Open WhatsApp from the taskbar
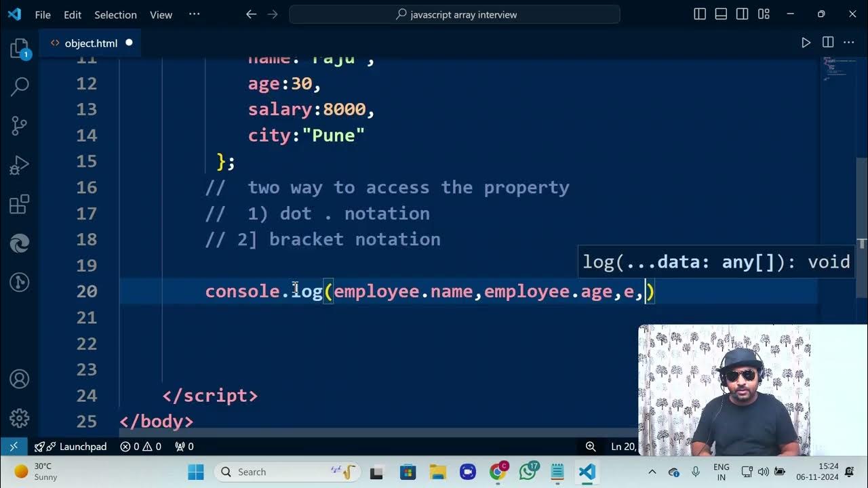The image size is (868, 488). 528,472
